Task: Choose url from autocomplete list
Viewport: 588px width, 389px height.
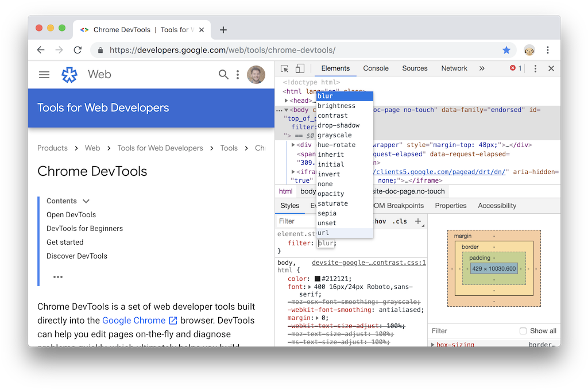Action: [345, 233]
